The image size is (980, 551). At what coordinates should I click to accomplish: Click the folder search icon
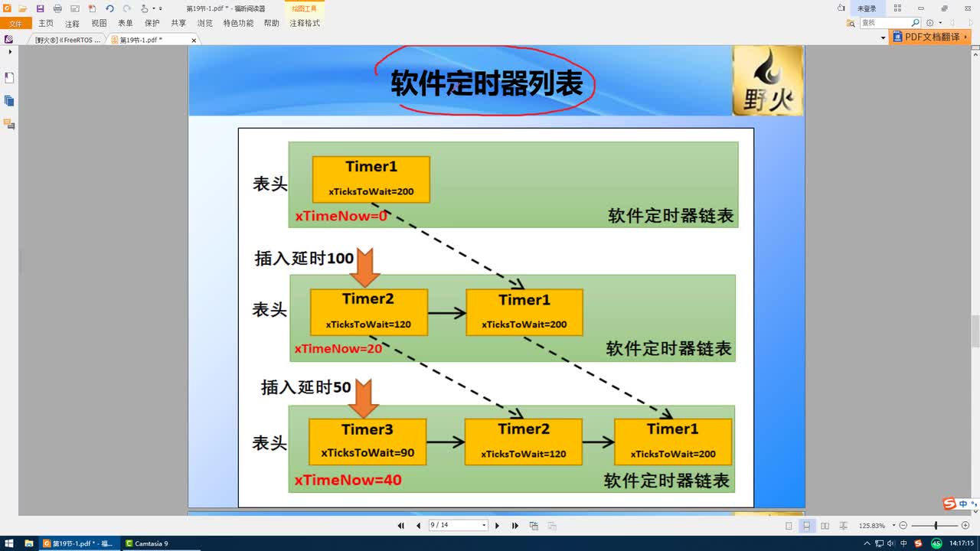point(851,24)
